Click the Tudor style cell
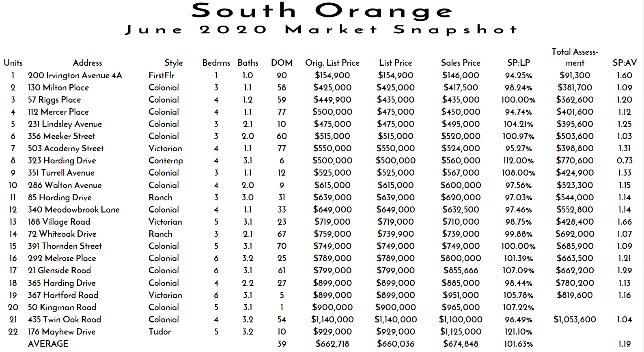Screen dimensions: 644x352 coord(159,332)
